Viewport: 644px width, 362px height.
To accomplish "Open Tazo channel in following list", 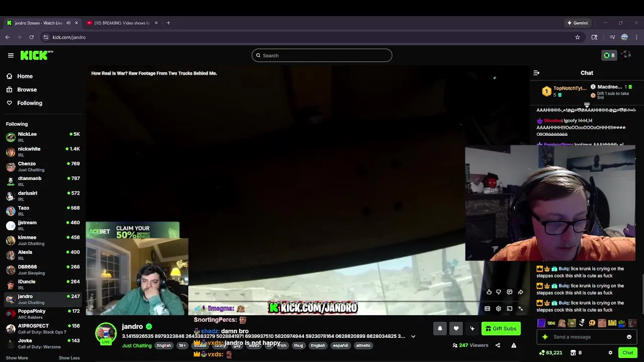I will click(43, 211).
